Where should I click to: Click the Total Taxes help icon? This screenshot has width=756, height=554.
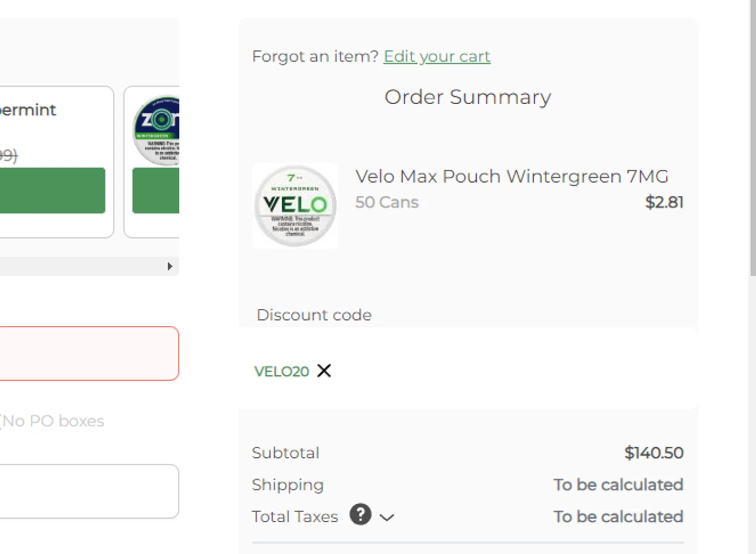point(360,515)
